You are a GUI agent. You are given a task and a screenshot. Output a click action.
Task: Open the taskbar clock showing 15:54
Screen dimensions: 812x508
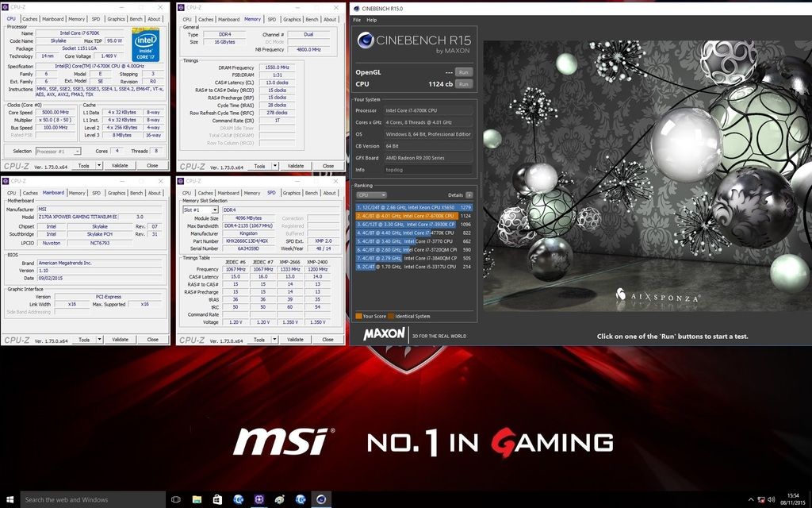[793, 499]
